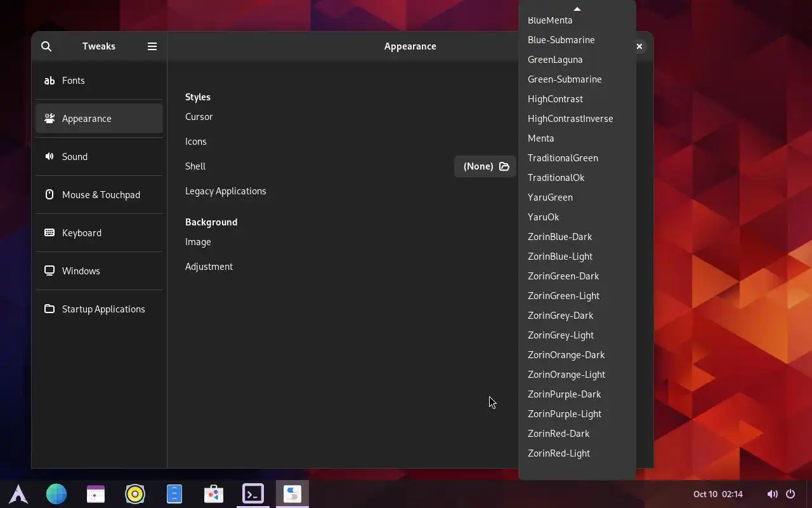Pick ZorinGreen-Dark theme
Screen dimensions: 812x508
577,276
